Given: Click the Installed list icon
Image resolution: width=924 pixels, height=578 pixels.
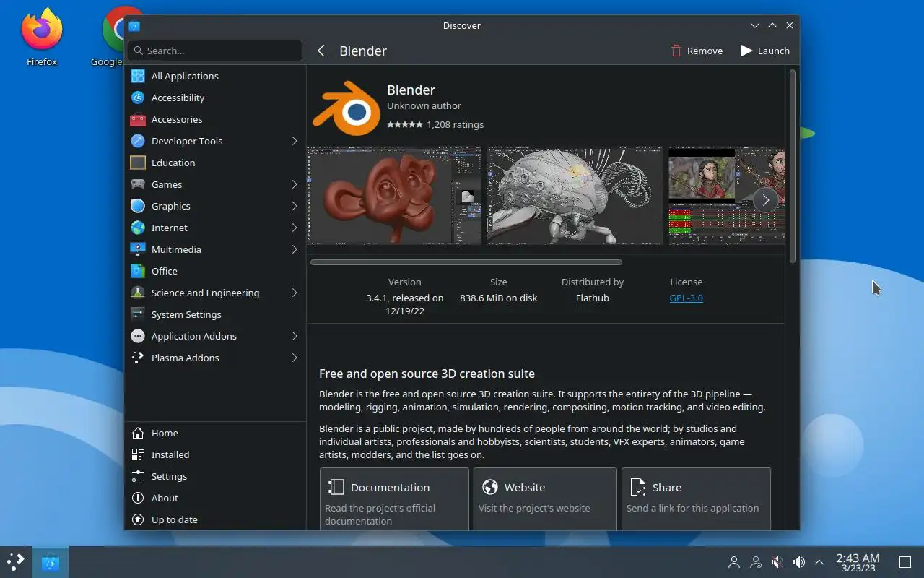Looking at the screenshot, I should pyautogui.click(x=138, y=454).
